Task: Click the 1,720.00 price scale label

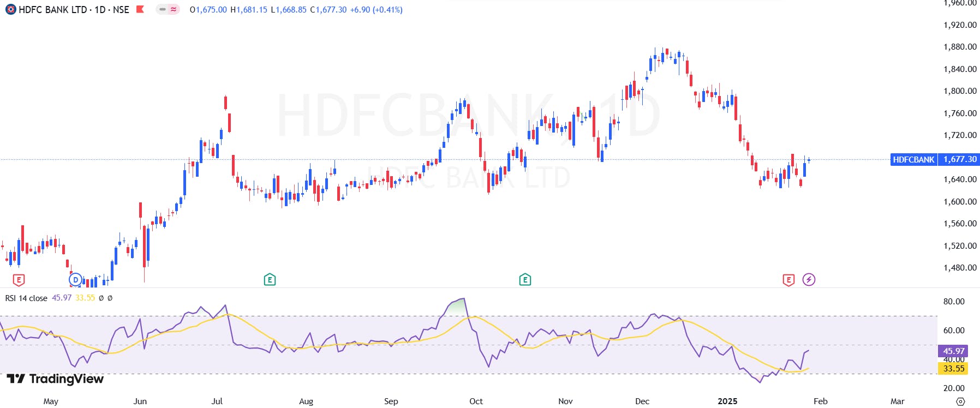Action: [x=960, y=135]
